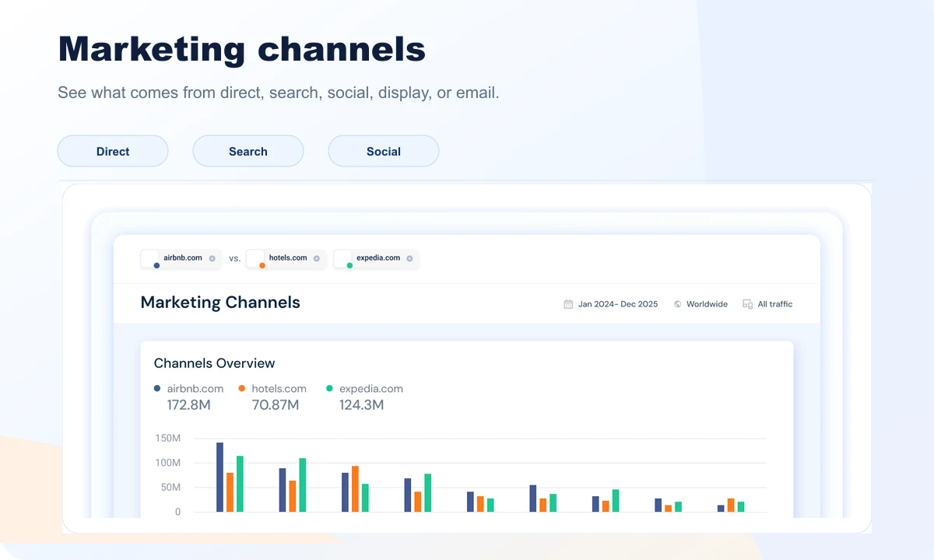
Task: Click the orange dot on hotels.com chip
Action: (x=262, y=265)
